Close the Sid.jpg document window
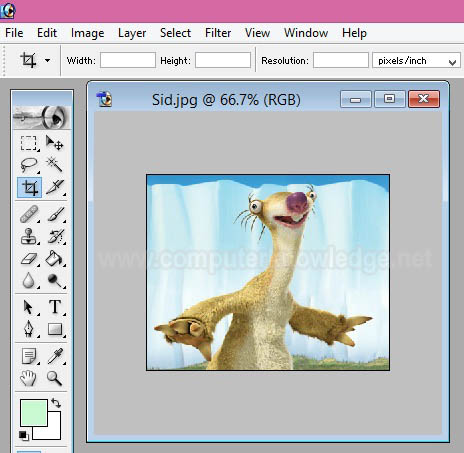Viewport: 464px width, 453px height. (x=424, y=99)
